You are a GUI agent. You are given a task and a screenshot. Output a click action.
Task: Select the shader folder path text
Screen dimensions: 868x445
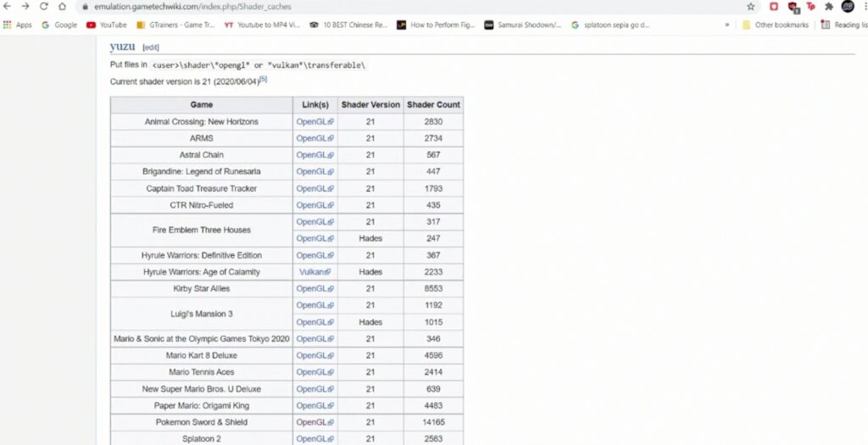[259, 64]
